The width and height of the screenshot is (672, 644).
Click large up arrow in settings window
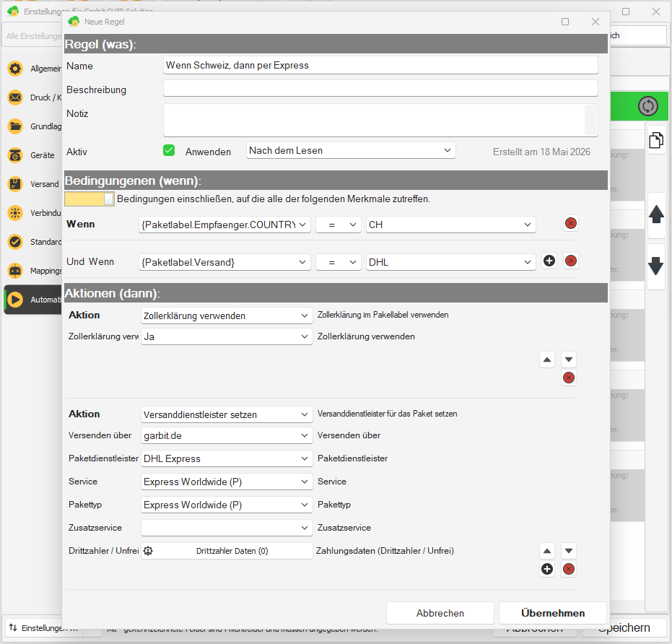(x=656, y=214)
